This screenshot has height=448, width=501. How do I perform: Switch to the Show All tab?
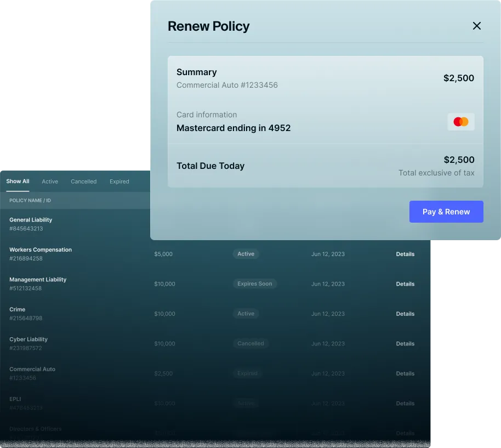18,181
